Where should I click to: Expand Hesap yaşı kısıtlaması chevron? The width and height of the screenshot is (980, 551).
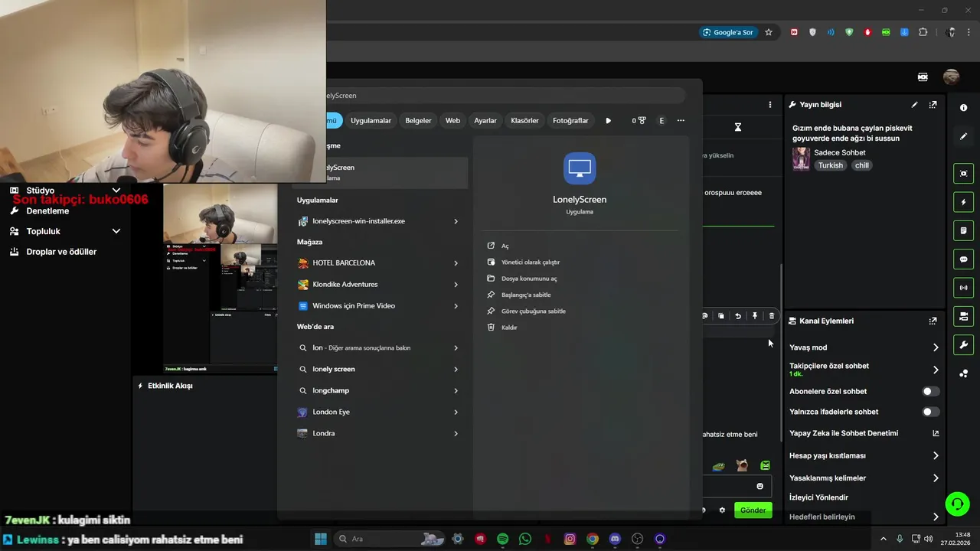[x=936, y=455]
